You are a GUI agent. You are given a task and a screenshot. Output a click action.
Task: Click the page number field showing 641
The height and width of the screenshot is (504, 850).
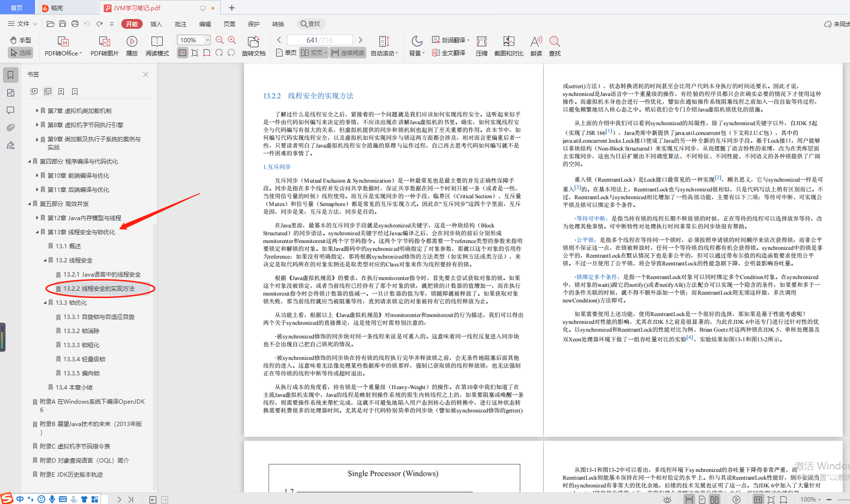(320, 40)
